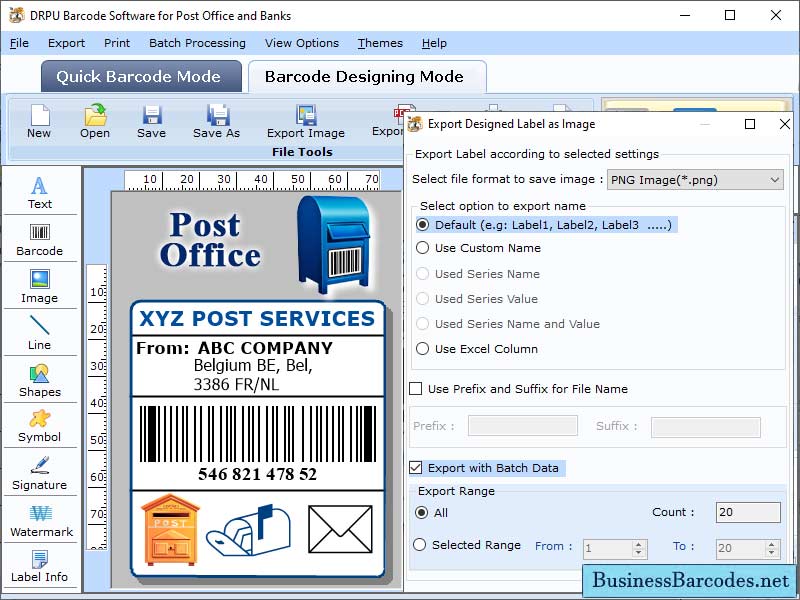
Task: Select the Default export name option
Action: (x=423, y=224)
